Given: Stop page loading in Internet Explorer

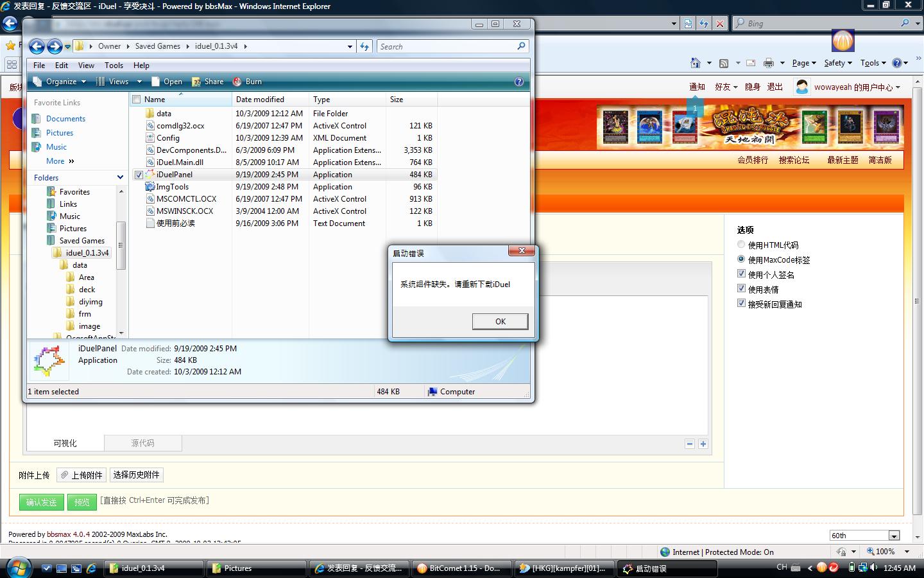Looking at the screenshot, I should coord(720,23).
